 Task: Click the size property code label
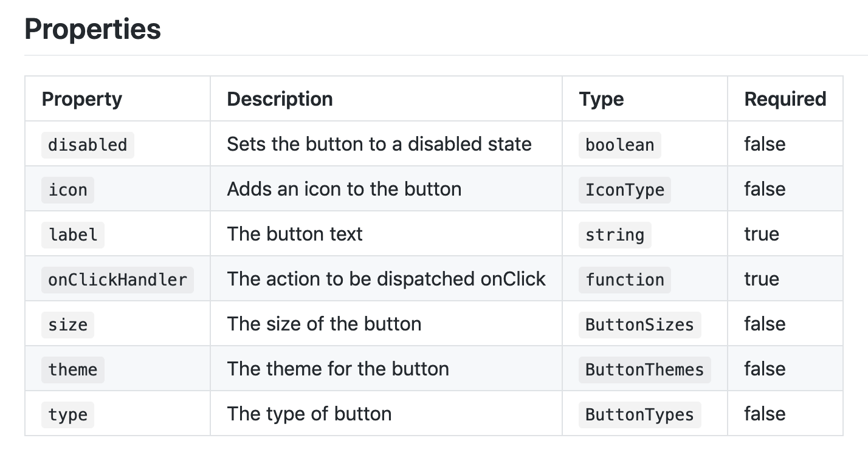coord(68,325)
